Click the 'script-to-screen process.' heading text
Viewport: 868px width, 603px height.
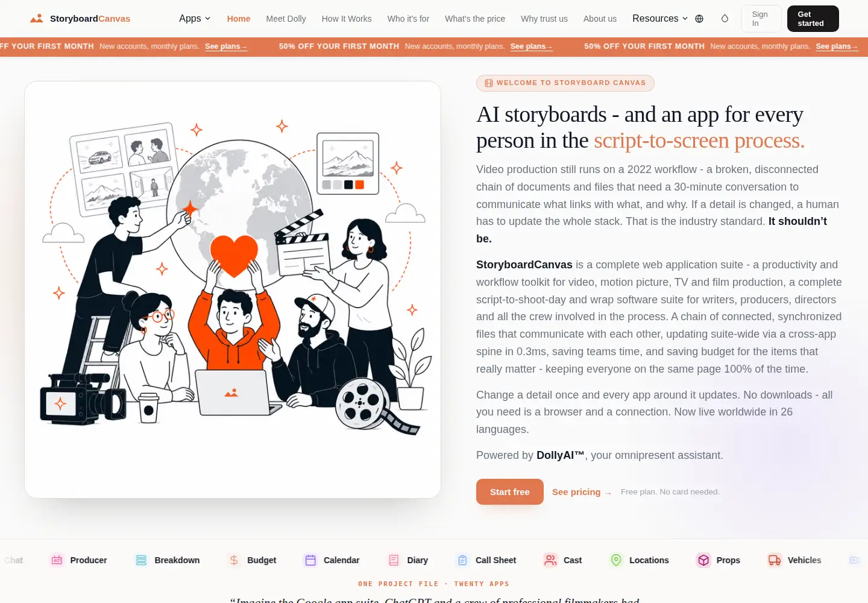[699, 140]
